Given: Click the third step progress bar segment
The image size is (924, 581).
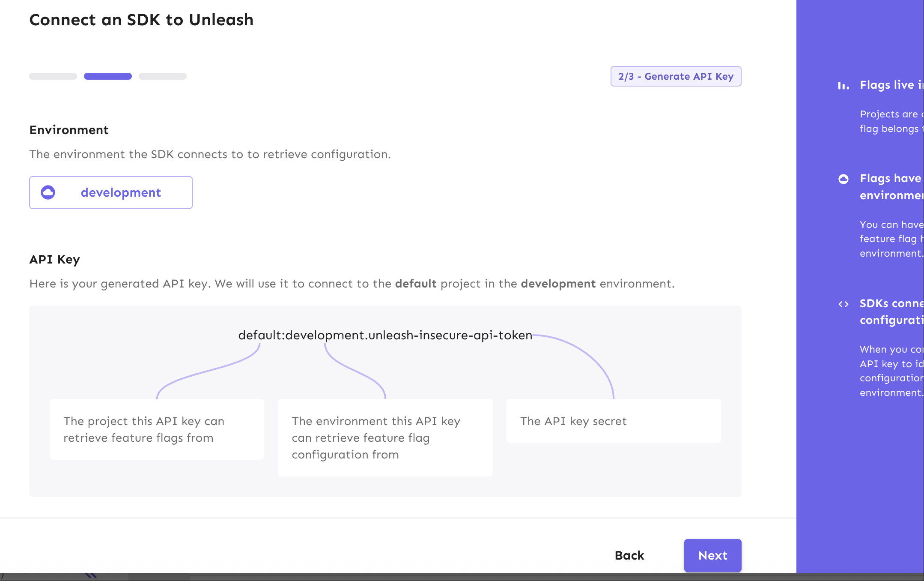Looking at the screenshot, I should pyautogui.click(x=163, y=76).
